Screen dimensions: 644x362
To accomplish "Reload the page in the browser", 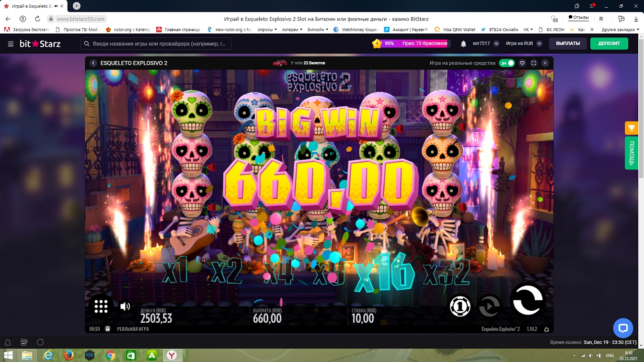I will (37, 19).
